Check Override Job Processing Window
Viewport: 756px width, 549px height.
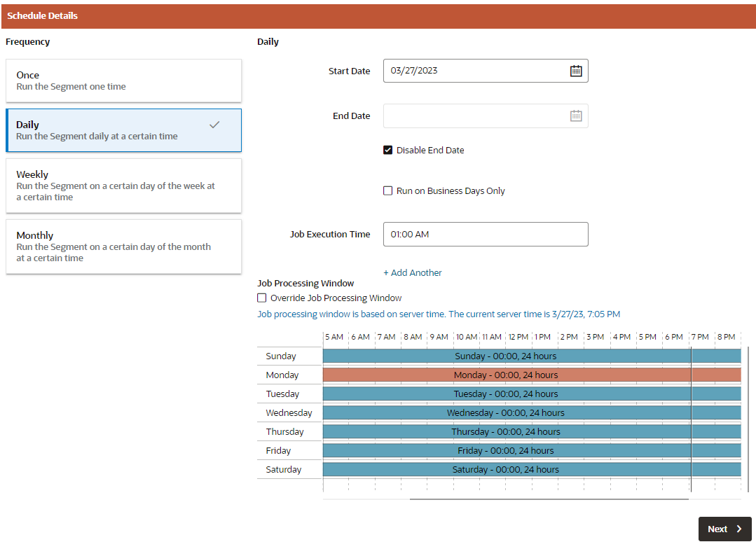tap(262, 298)
